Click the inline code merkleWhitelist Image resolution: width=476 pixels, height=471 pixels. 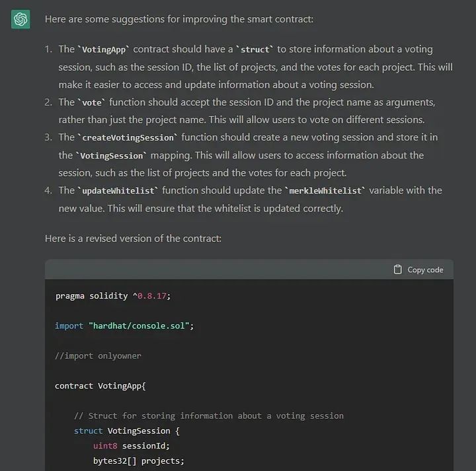(x=325, y=191)
